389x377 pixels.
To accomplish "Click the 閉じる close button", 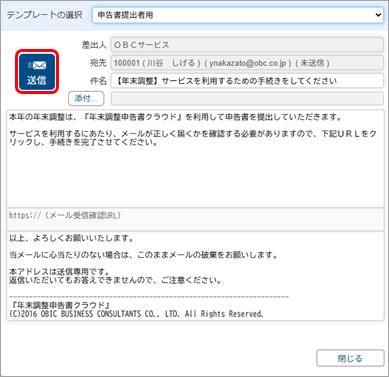I will (x=350, y=358).
